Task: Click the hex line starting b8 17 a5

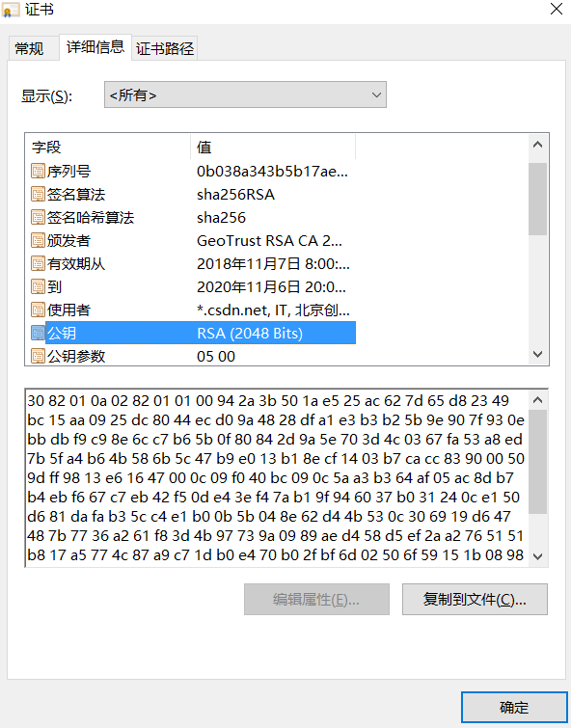Action: pos(276,554)
